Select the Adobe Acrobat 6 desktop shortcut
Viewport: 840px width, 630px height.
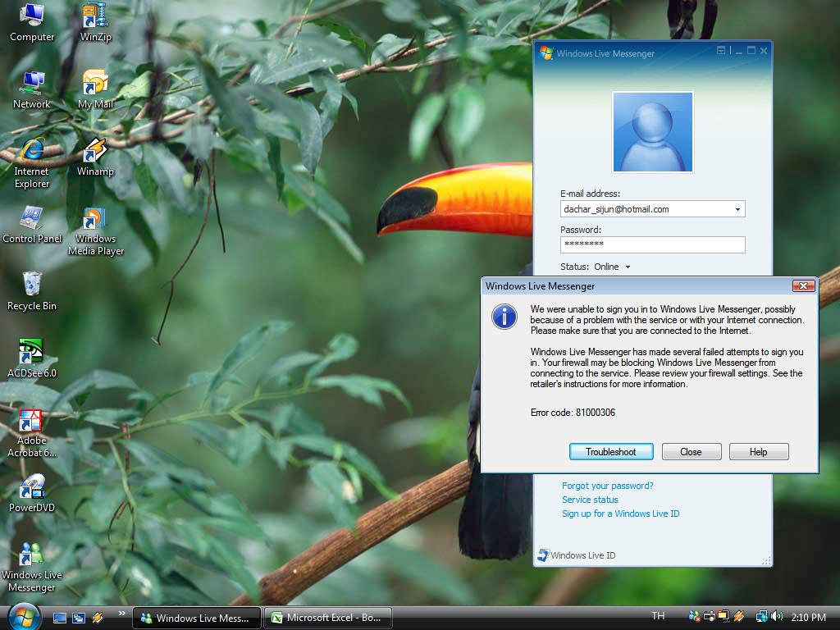click(x=32, y=433)
